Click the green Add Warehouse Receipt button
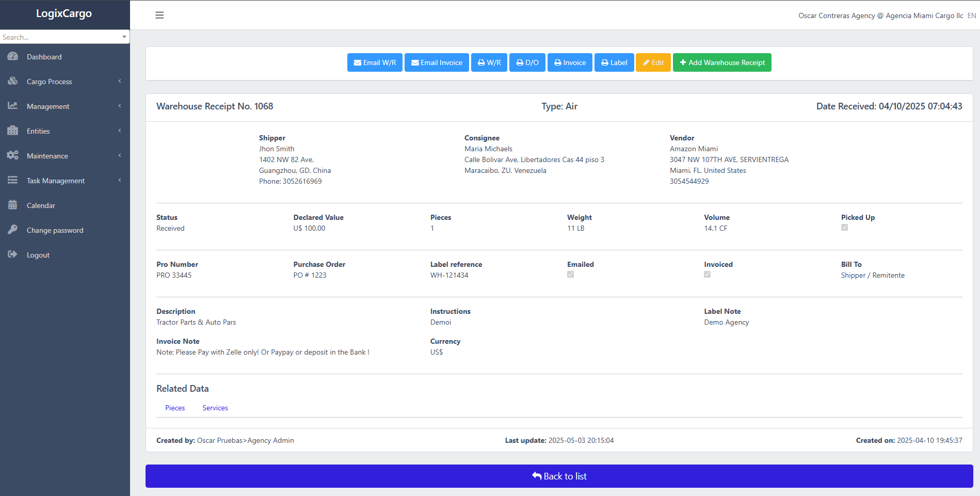The height and width of the screenshot is (496, 980). click(721, 62)
